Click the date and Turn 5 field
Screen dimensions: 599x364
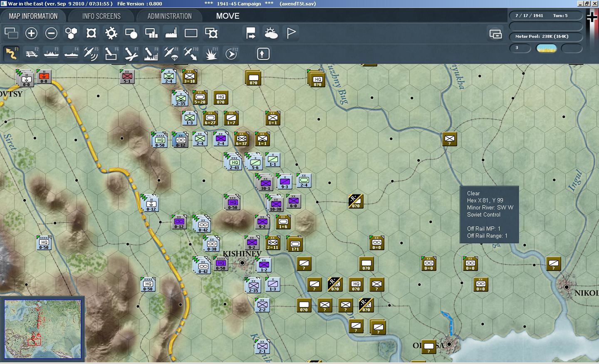(546, 16)
